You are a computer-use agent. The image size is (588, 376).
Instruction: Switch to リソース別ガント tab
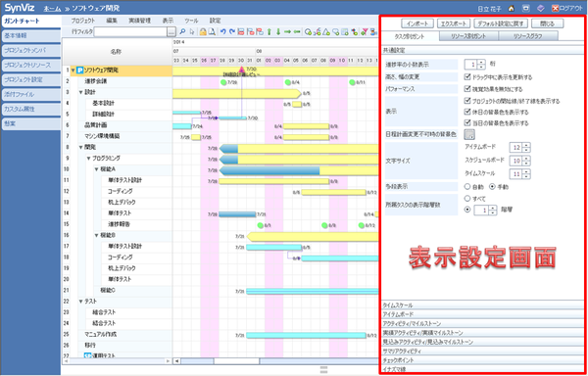click(x=468, y=36)
